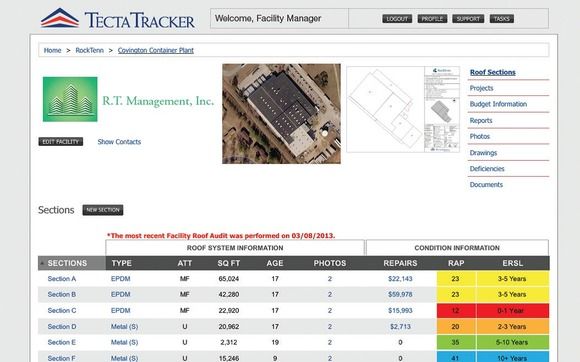580x362 pixels.
Task: Open the roof plan drawing thumbnail
Action: click(403, 109)
